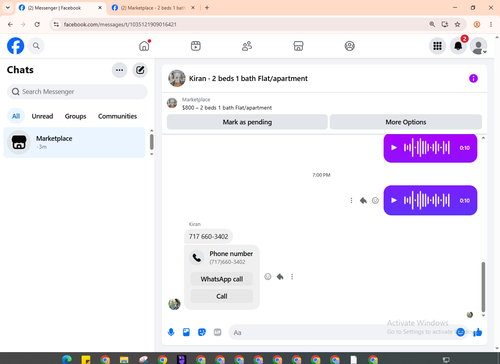Open Microsoft Edge from the taskbar
The height and width of the screenshot is (364, 500).
click(x=67, y=359)
